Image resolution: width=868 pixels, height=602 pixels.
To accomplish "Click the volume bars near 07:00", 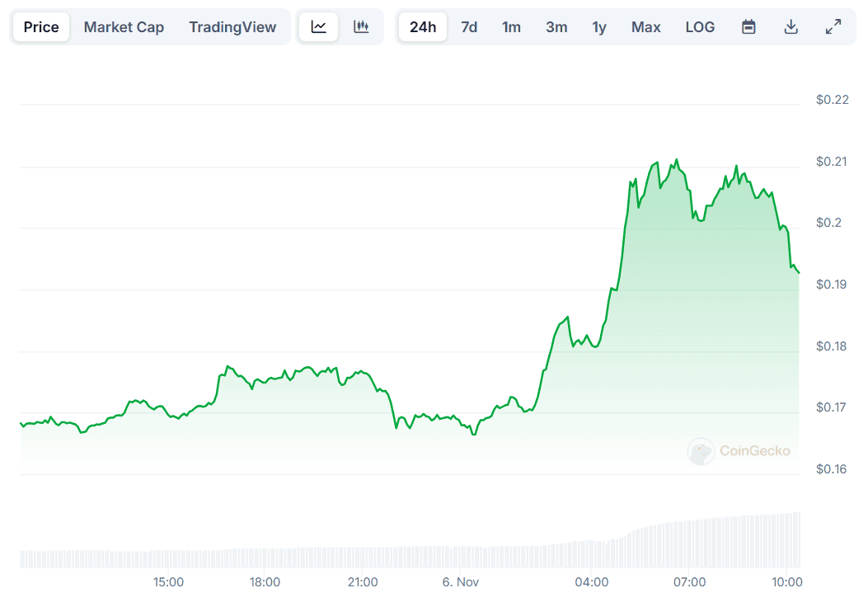I will click(x=689, y=543).
